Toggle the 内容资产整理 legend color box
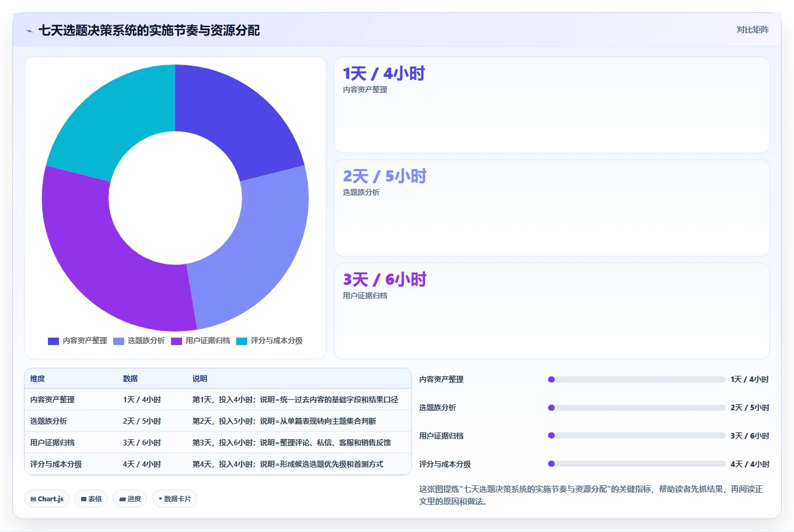 coord(54,341)
